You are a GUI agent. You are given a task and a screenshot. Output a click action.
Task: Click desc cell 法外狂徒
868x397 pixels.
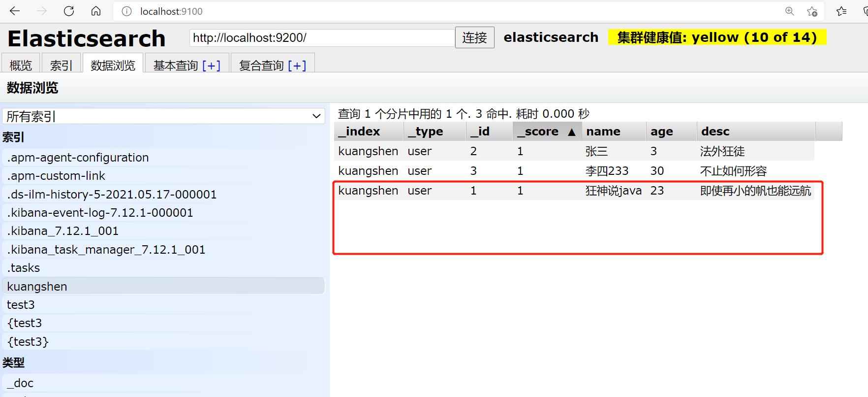point(722,151)
